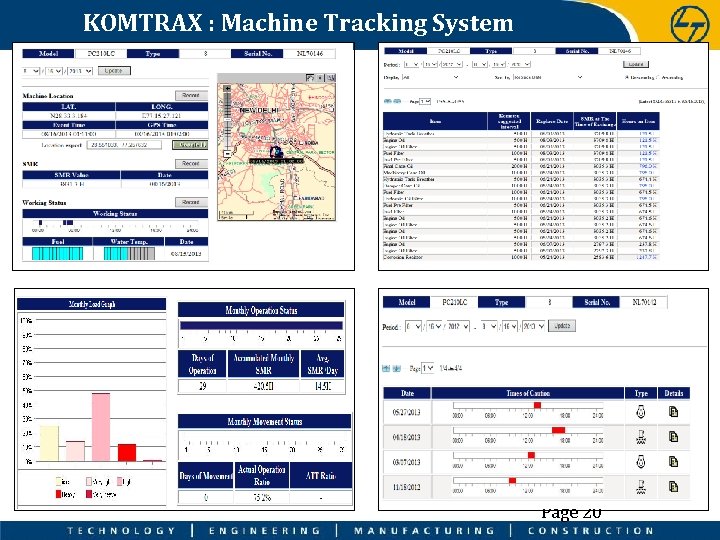Click caution type icon in 03/07/2013 row
Screen dimensions: 720x540
[x=641, y=461]
